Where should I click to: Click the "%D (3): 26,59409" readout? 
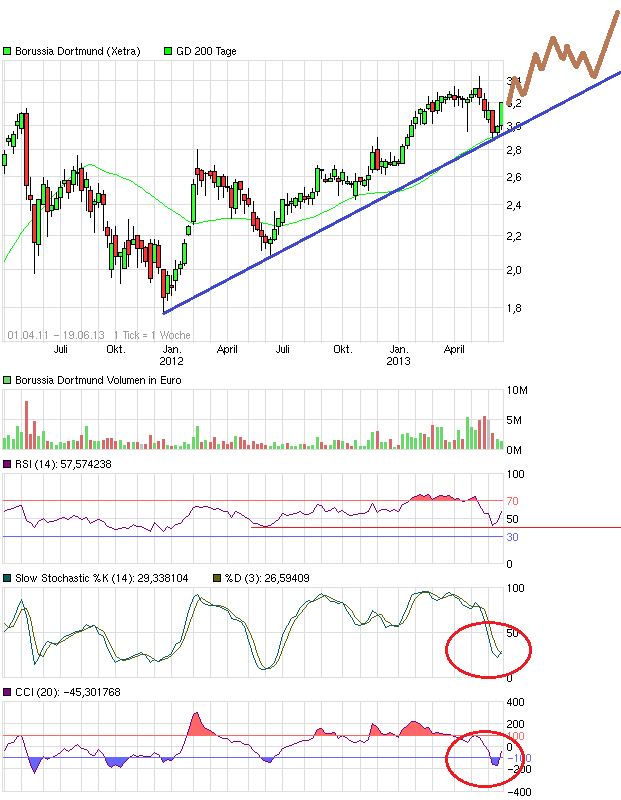click(x=267, y=578)
